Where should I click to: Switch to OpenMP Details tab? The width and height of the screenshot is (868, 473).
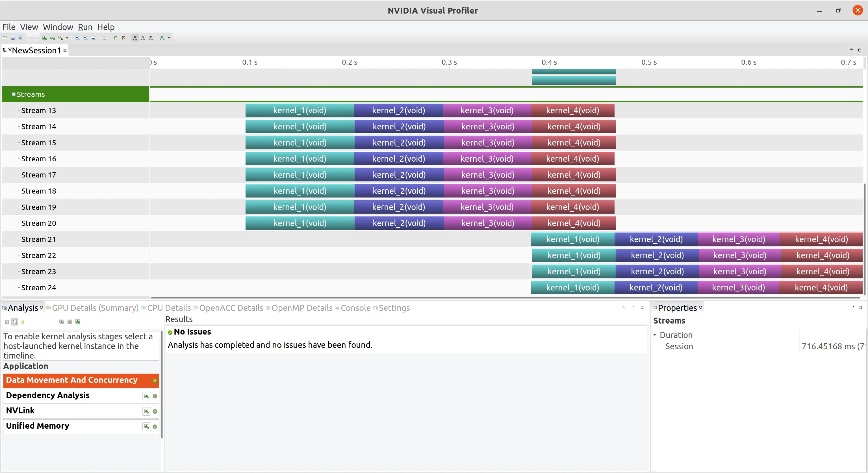[299, 308]
